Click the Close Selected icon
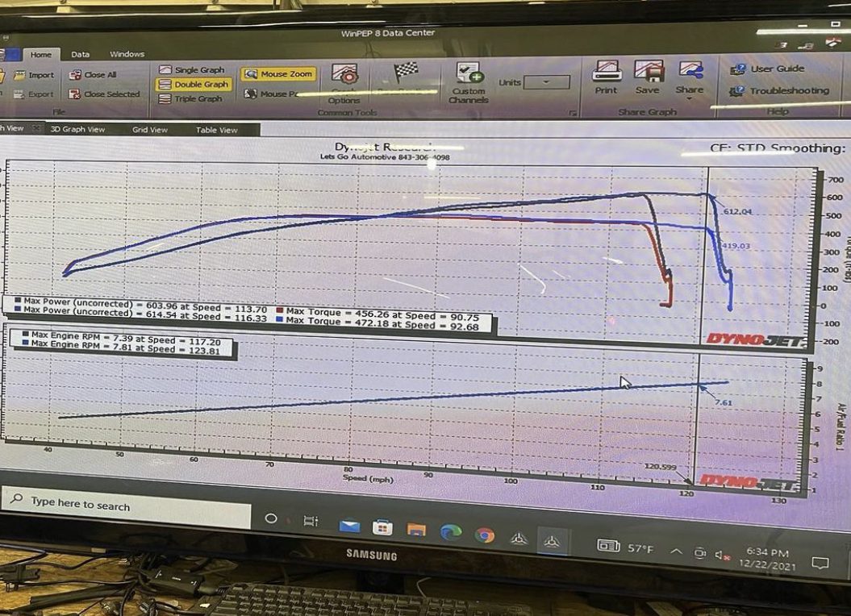The image size is (851, 616). coord(75,94)
